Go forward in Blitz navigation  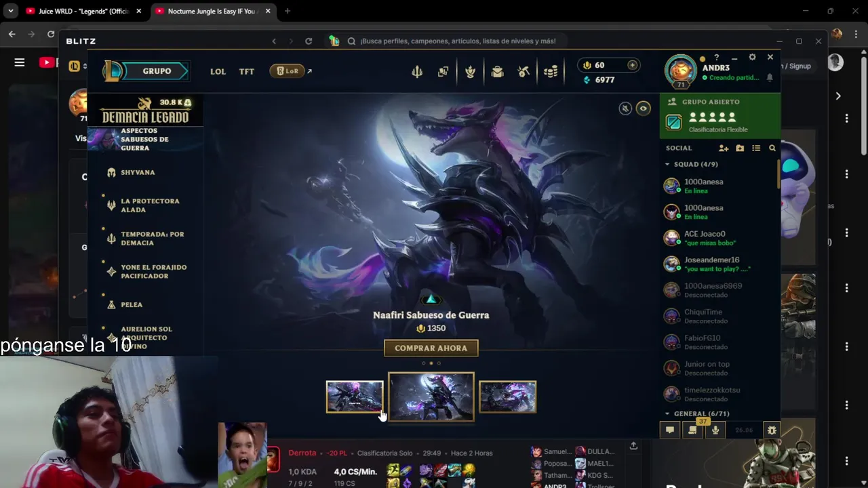click(x=291, y=41)
